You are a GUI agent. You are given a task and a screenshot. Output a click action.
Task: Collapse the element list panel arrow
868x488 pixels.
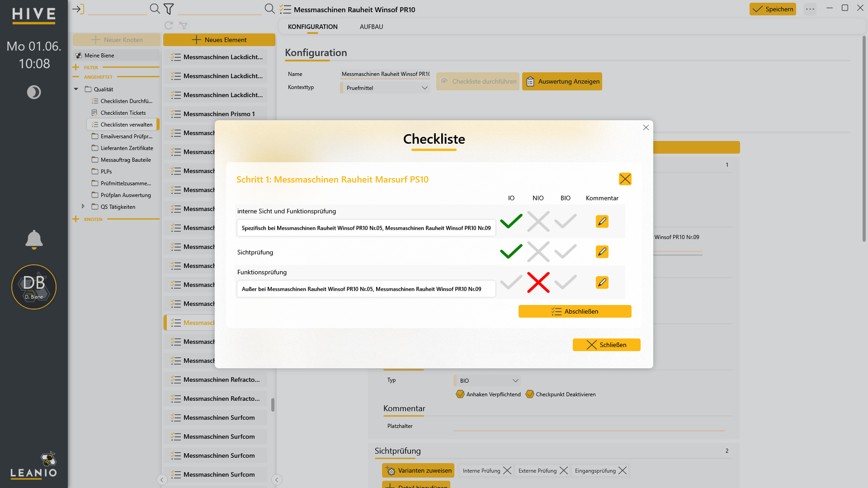(277, 480)
